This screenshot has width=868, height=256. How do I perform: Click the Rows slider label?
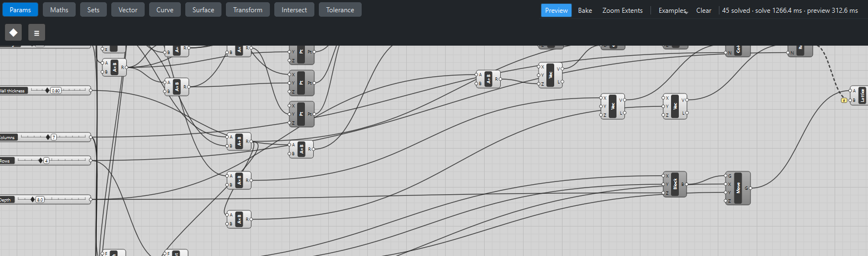[x=6, y=160]
